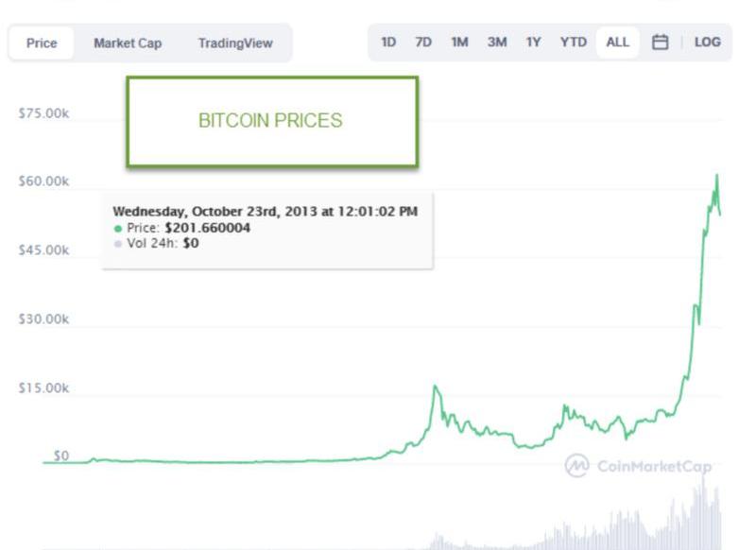The height and width of the screenshot is (550, 756).
Task: Choose the 7D time range
Action: (x=423, y=43)
